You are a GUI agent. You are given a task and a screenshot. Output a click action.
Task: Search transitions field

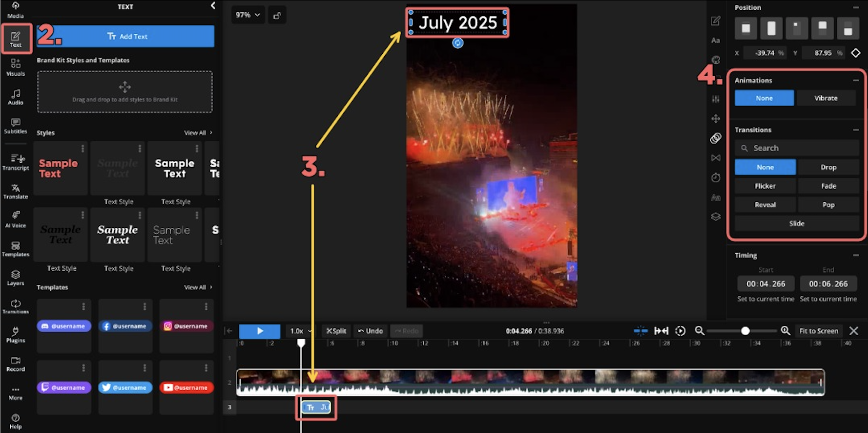[x=797, y=148]
